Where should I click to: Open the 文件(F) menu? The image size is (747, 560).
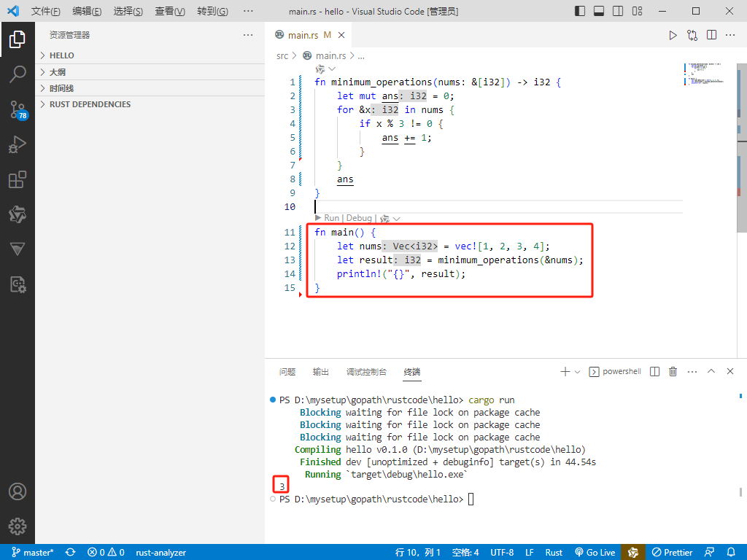(x=46, y=11)
